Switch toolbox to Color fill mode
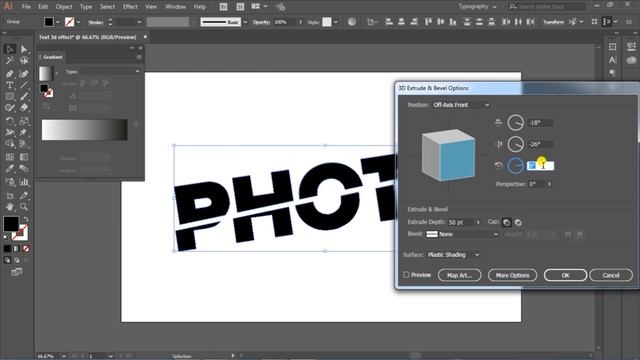 point(7,248)
